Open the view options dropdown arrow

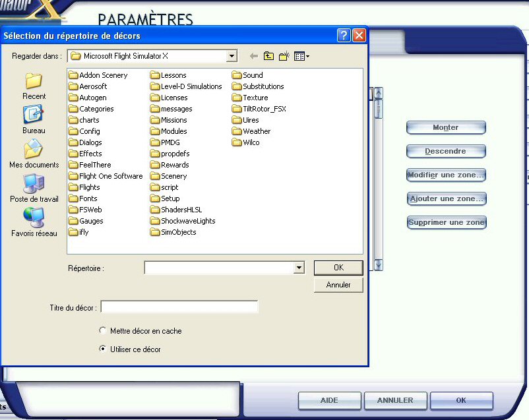[307, 56]
